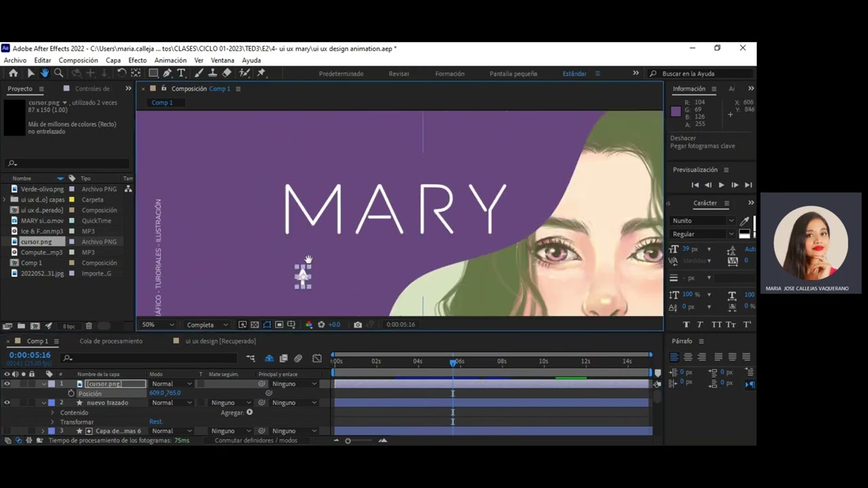The height and width of the screenshot is (488, 868).
Task: Open the Archivo menu
Action: coord(15,60)
